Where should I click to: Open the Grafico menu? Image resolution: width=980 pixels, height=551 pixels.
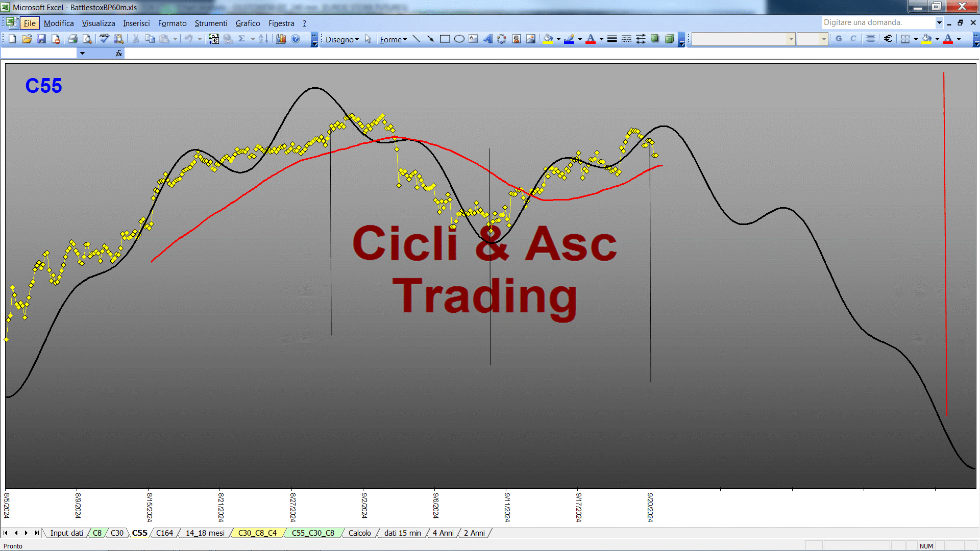point(248,23)
